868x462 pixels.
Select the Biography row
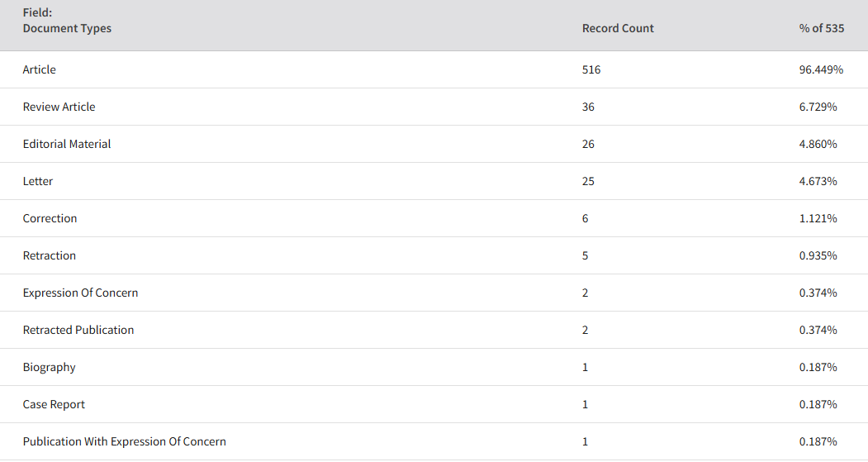tap(434, 367)
